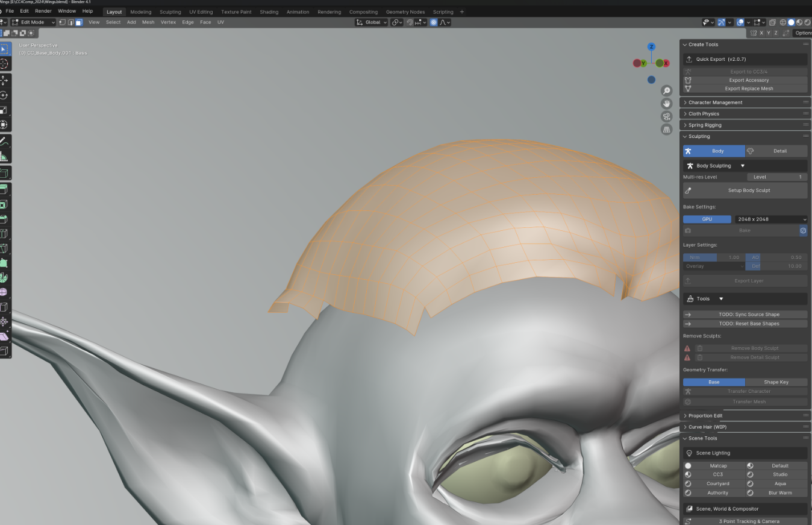
Task: Select the Move tool
Action: point(4,80)
